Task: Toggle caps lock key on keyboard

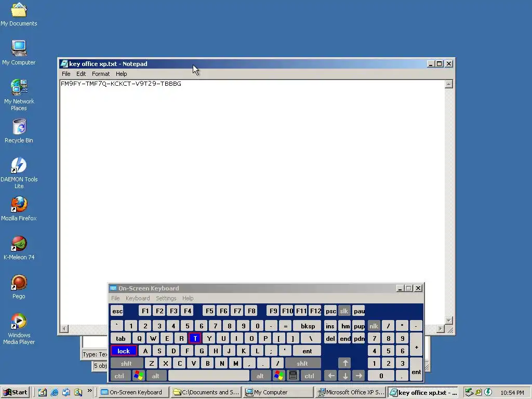Action: coord(124,351)
